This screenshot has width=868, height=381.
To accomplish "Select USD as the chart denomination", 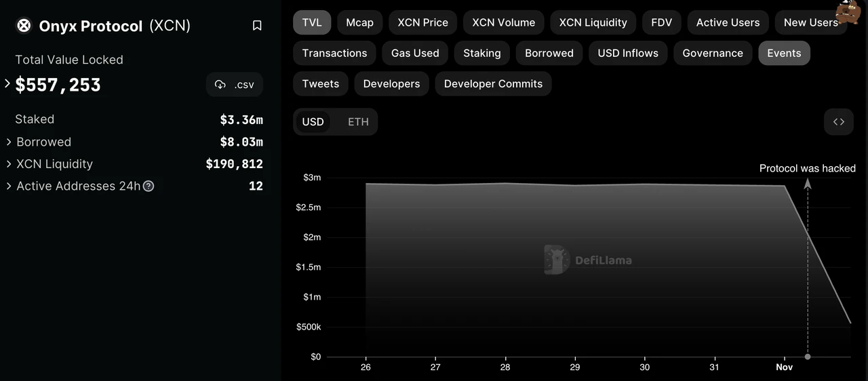I will tap(313, 122).
